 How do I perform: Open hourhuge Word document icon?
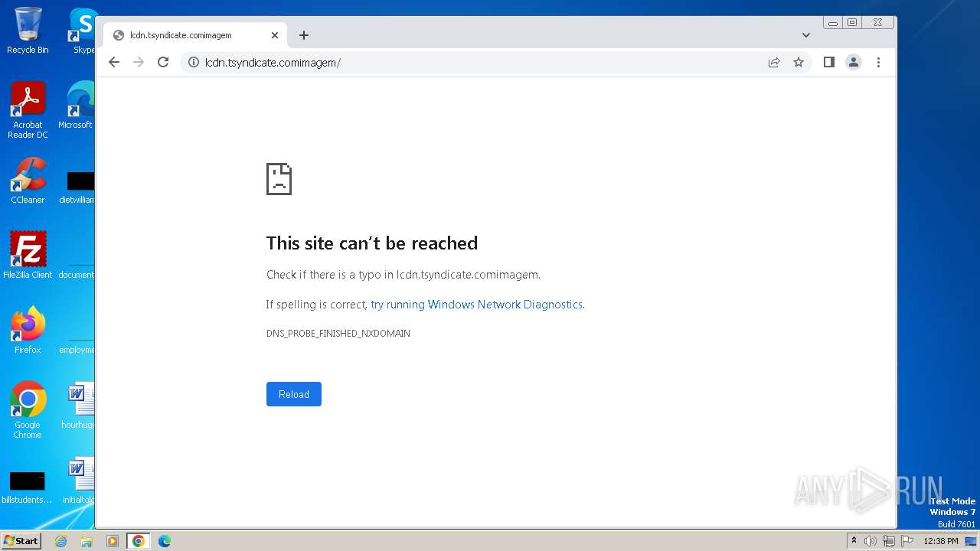(x=78, y=406)
